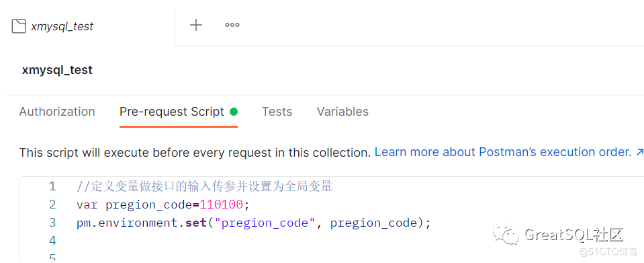The width and height of the screenshot is (644, 263).
Task: Open the Pre-request Script tab
Action: pos(172,112)
